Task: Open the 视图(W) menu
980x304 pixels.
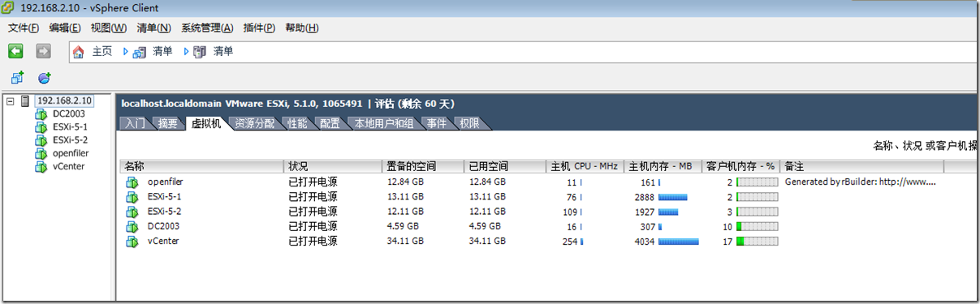Action: [x=109, y=28]
